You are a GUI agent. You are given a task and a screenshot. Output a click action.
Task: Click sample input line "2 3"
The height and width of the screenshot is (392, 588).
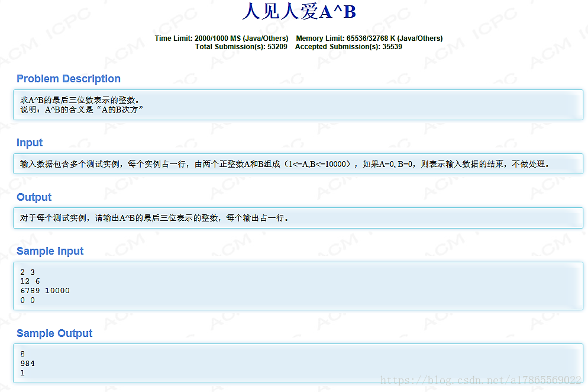(27, 272)
